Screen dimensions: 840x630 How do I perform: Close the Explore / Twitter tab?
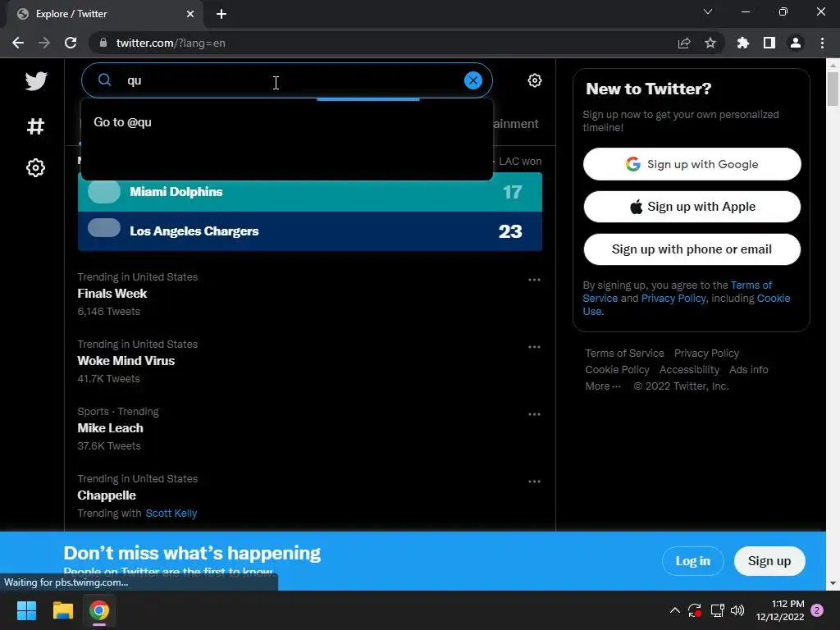[x=190, y=14]
